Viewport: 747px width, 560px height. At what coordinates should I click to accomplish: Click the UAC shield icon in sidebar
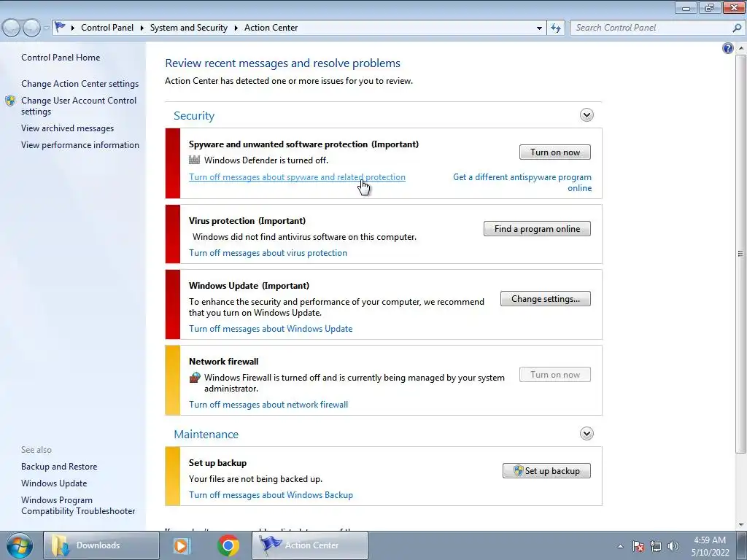coord(10,101)
